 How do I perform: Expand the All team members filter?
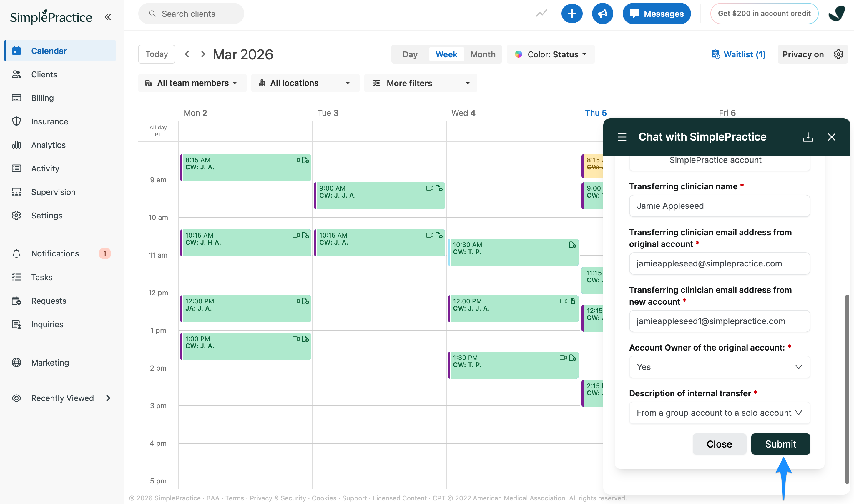192,83
